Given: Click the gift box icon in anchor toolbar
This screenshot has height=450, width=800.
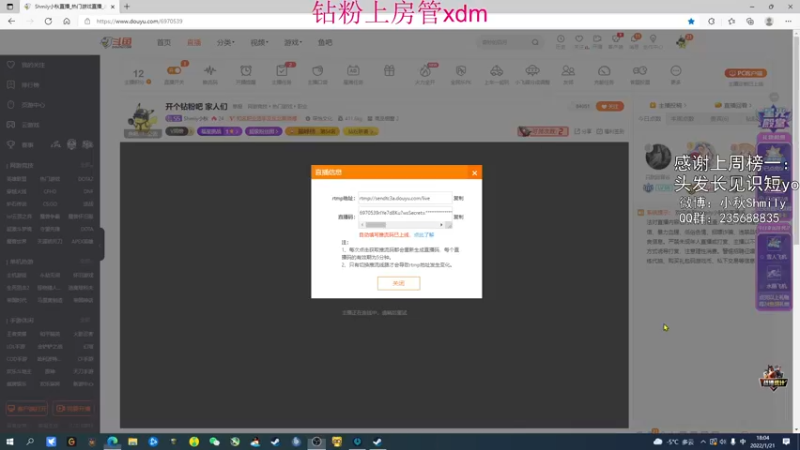Looking at the screenshot, I should pyautogui.click(x=389, y=70).
